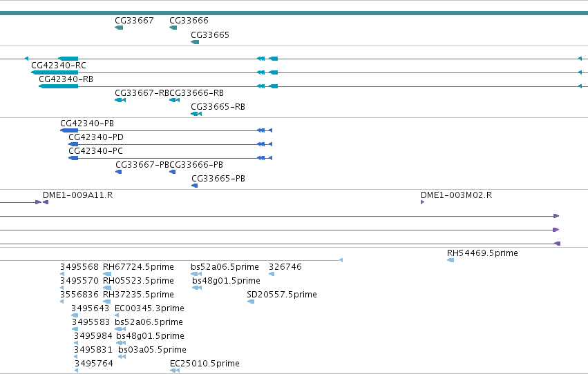Click the EST glyph under EC25010.5prime
Screen dimensions: 588x374
coord(175,371)
